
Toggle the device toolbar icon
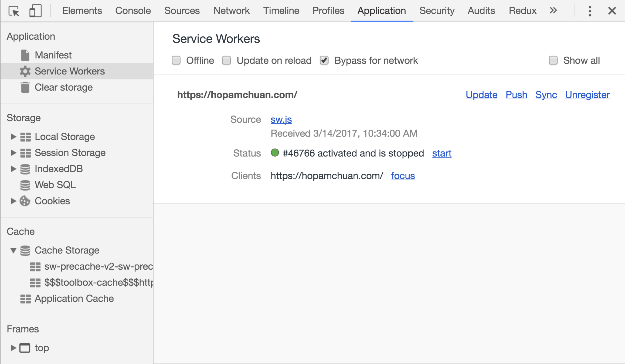pos(35,11)
